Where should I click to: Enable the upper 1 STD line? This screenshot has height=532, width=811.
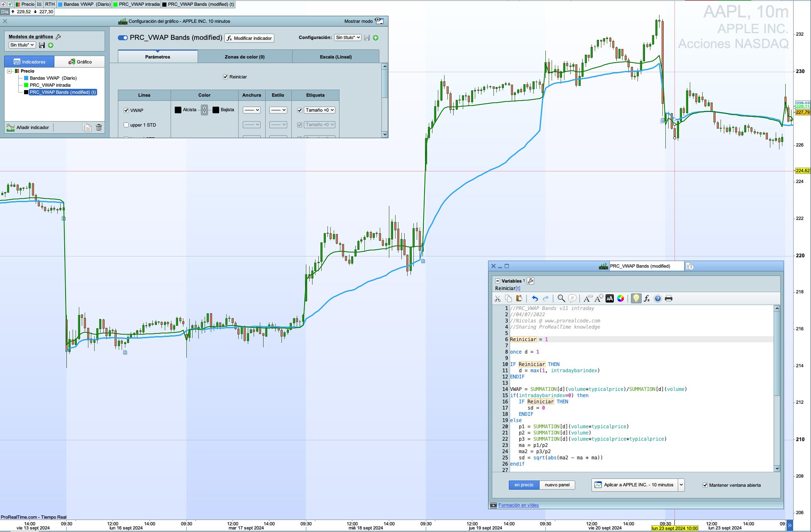coord(126,125)
